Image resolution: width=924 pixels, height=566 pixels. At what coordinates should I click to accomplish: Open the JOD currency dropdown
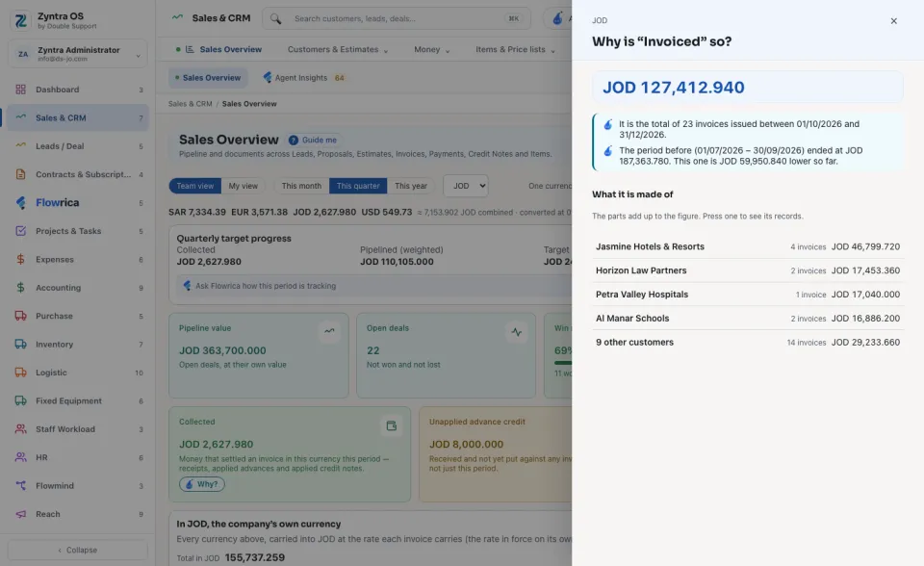466,186
